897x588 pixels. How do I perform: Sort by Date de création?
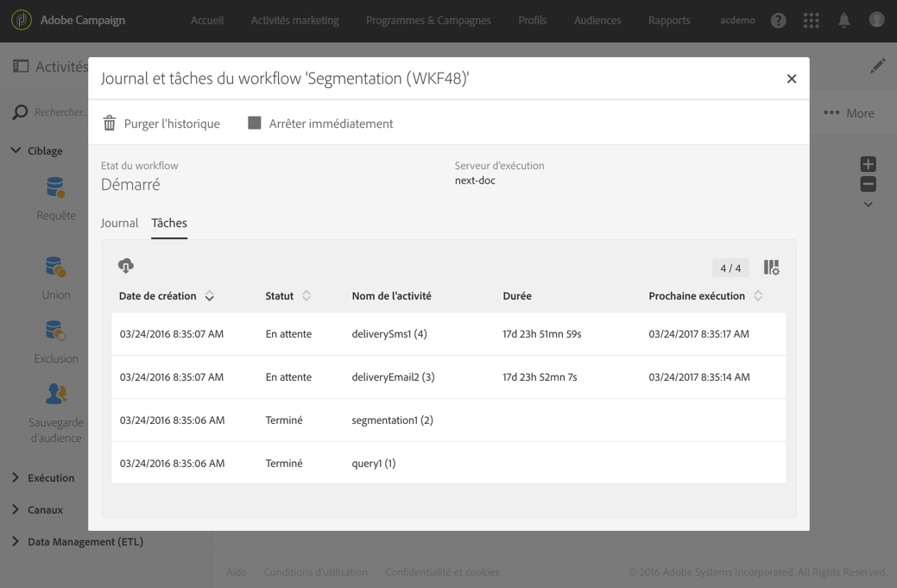(x=210, y=296)
